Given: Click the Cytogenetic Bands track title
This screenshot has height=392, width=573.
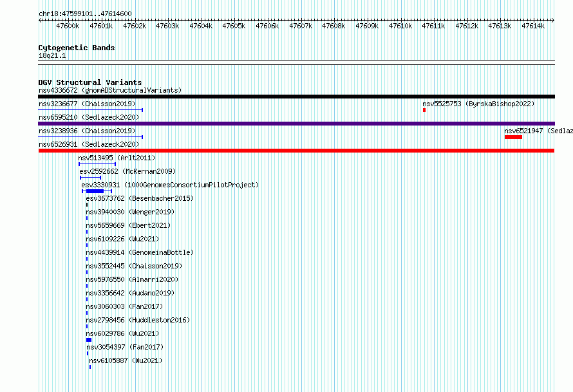Looking at the screenshot, I should point(77,48).
